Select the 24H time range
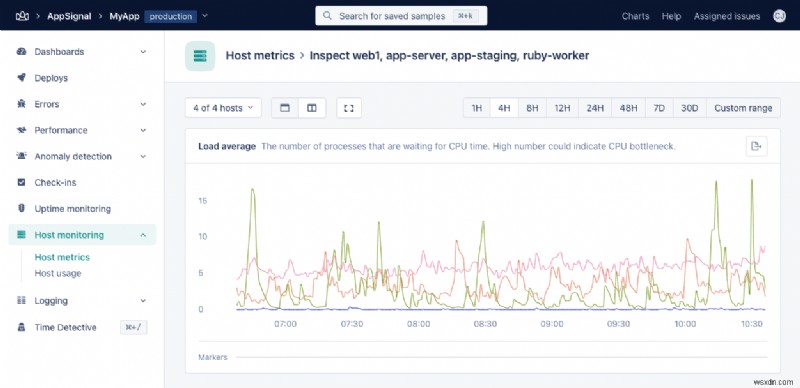The image size is (800, 388). click(x=595, y=108)
